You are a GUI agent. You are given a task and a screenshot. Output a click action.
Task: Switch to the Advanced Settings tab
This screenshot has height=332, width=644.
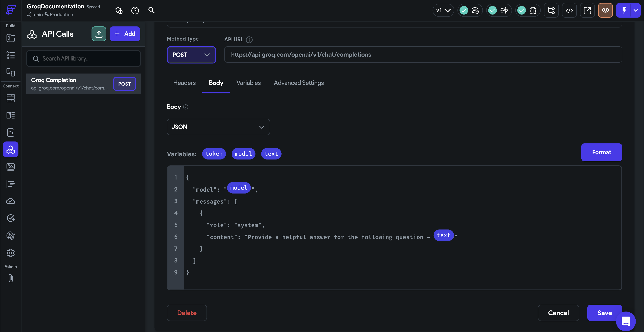299,83
